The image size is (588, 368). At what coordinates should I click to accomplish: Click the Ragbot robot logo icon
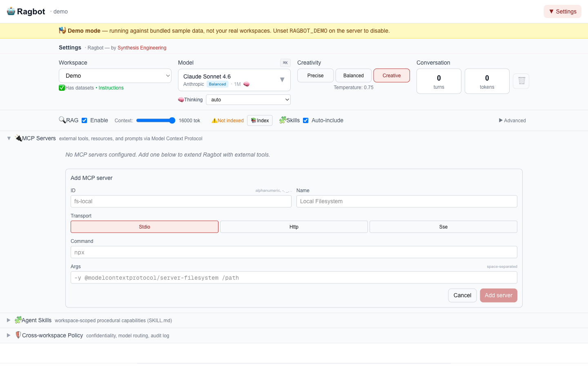point(11,11)
